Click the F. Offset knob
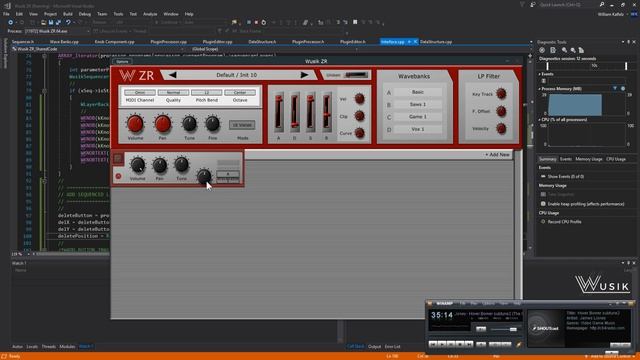Screen dimensions: 640x360 (501, 111)
